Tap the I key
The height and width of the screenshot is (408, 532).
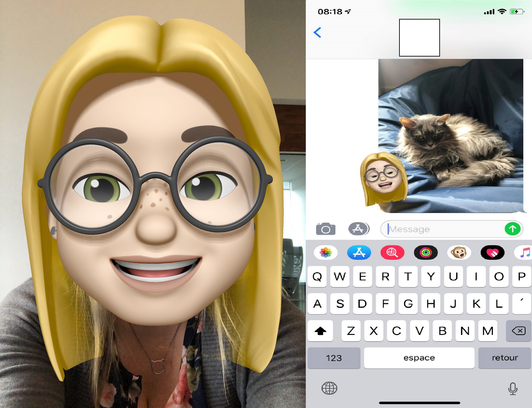476,276
